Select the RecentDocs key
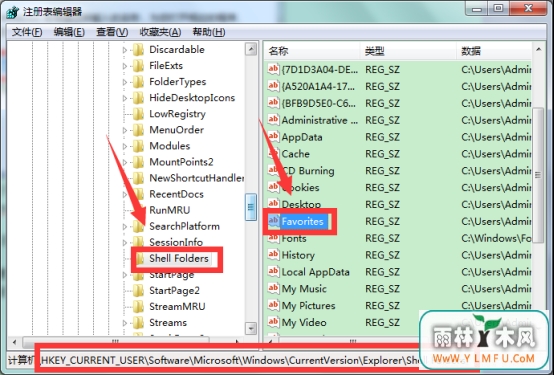554x375 pixels. pyautogui.click(x=176, y=194)
